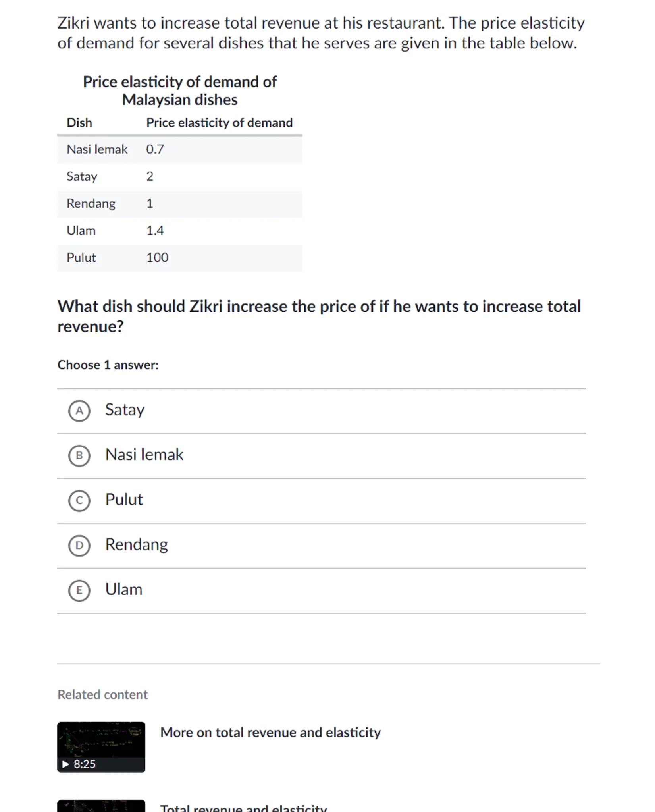Click the Nasi lemak dish cell in table
The width and height of the screenshot is (655, 812).
pyautogui.click(x=97, y=149)
